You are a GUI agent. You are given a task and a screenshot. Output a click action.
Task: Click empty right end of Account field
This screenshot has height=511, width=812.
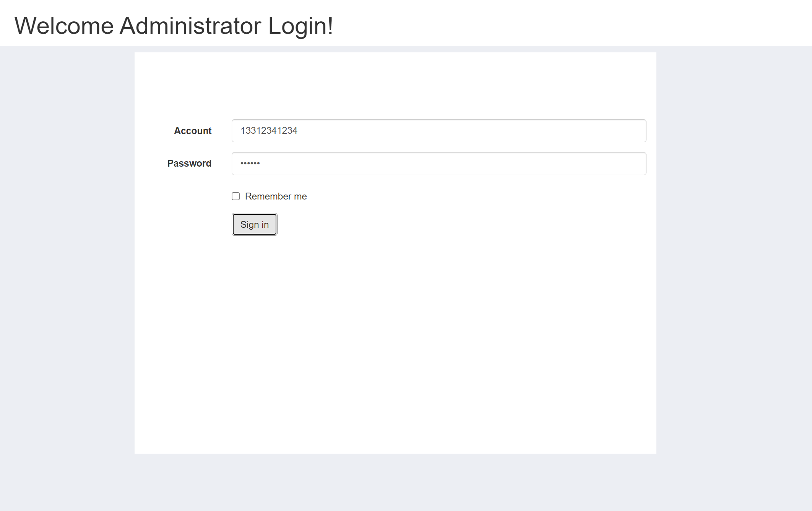[612, 131]
